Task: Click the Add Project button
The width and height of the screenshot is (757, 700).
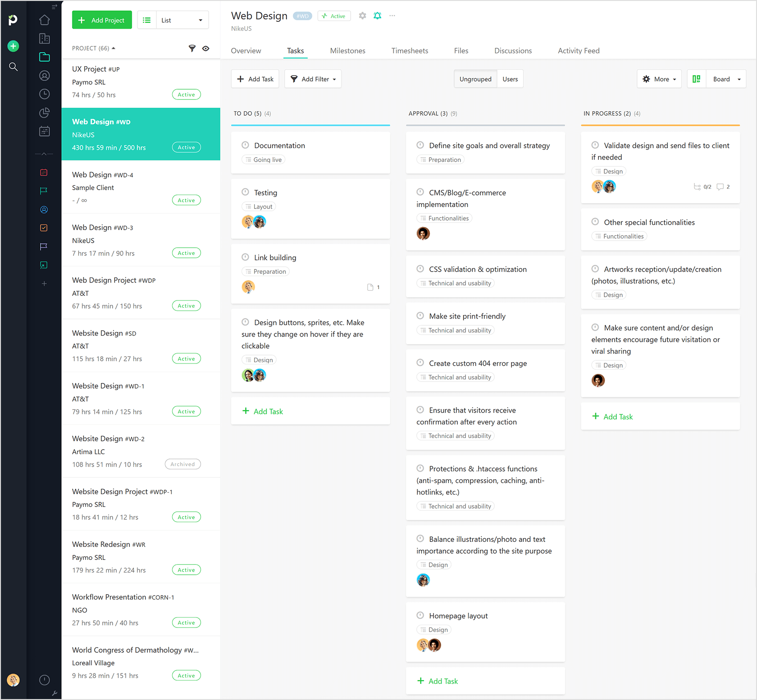Action: coord(102,20)
